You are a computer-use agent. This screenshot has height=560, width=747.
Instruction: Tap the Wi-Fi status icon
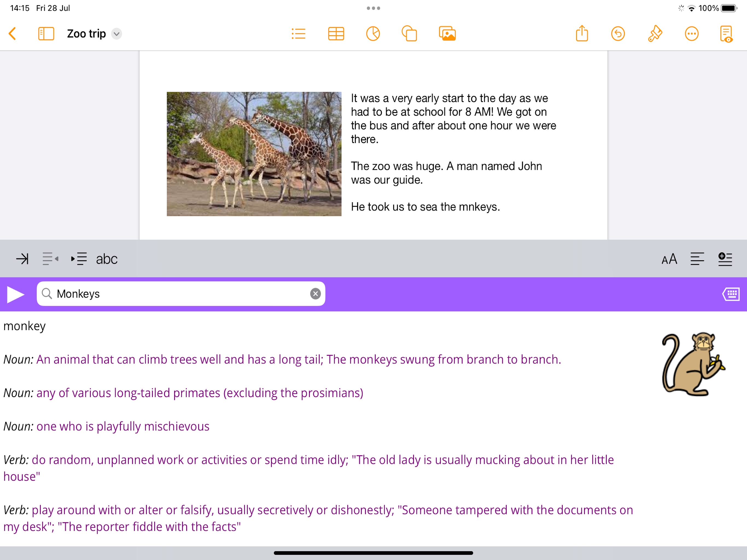691,8
